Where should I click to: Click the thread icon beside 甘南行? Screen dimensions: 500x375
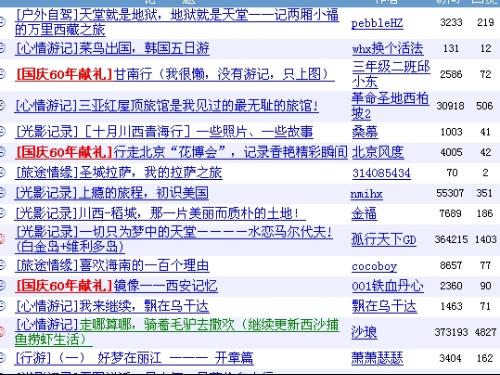coord(2,74)
